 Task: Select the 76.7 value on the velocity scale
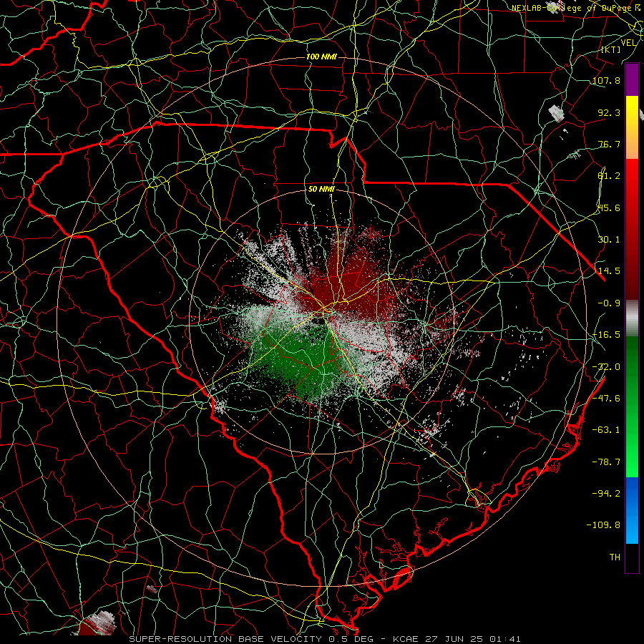point(609,144)
